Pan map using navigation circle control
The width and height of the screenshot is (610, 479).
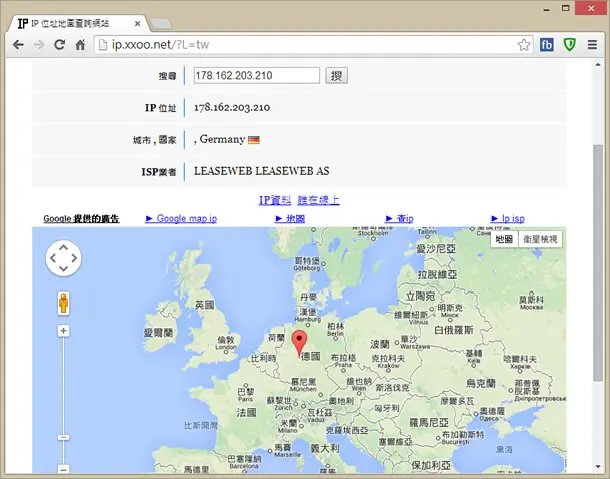[x=63, y=258]
